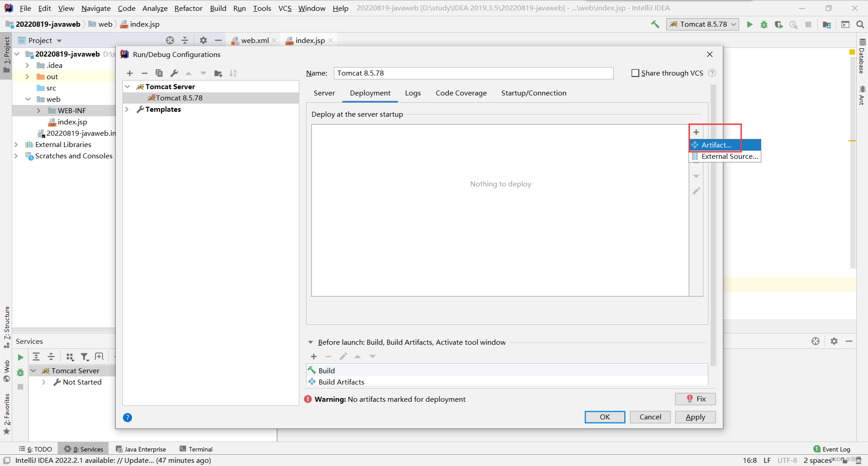Click sort configurations icon in dialog toolbar
This screenshot has height=466, width=868.
[233, 73]
